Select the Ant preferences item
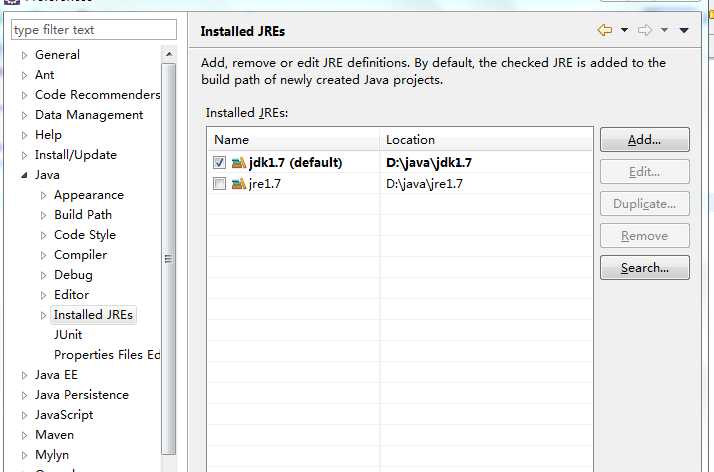This screenshot has width=714, height=472. [x=45, y=75]
